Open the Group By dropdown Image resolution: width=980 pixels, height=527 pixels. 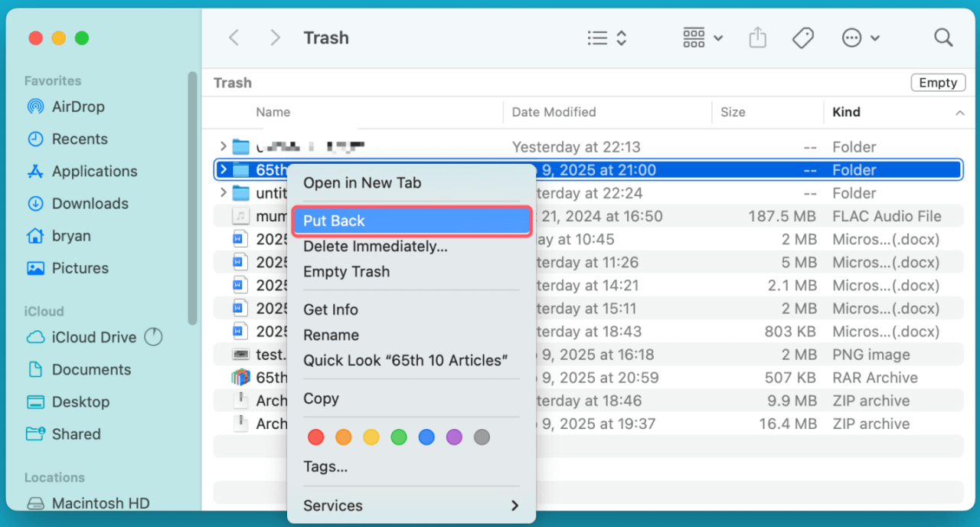click(x=702, y=38)
